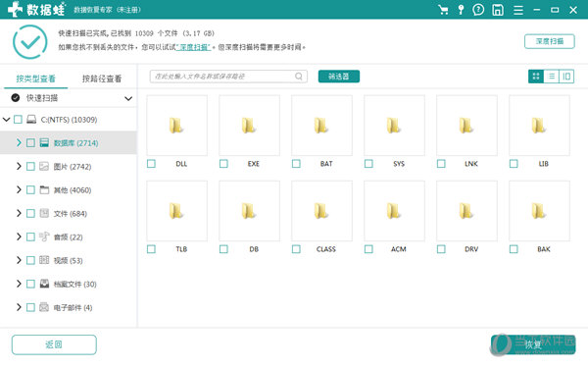Check the DB folder checkbox
Viewport: 588px width, 368px height.
point(223,249)
